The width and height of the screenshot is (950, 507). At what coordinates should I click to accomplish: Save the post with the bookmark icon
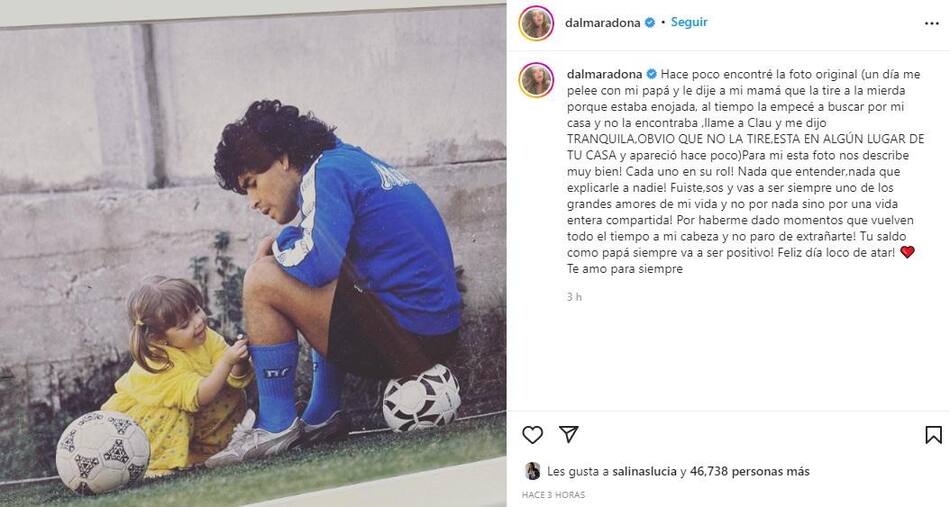tap(933, 434)
